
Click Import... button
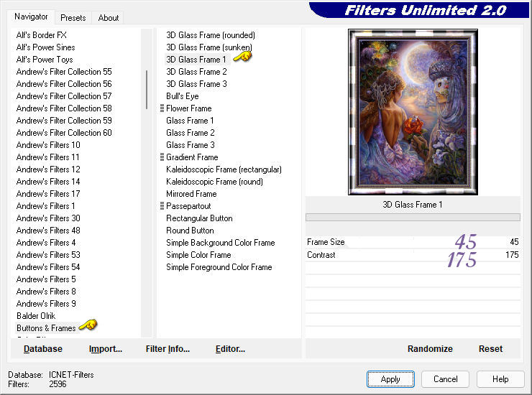point(106,349)
